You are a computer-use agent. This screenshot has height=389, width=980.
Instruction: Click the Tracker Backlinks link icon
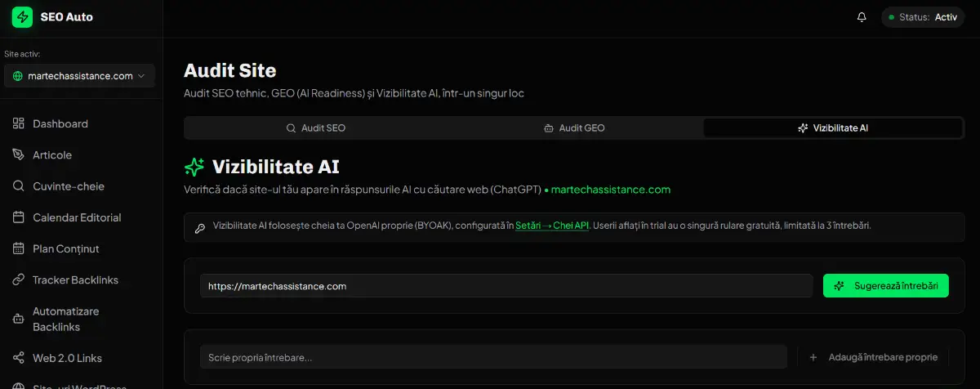[18, 279]
